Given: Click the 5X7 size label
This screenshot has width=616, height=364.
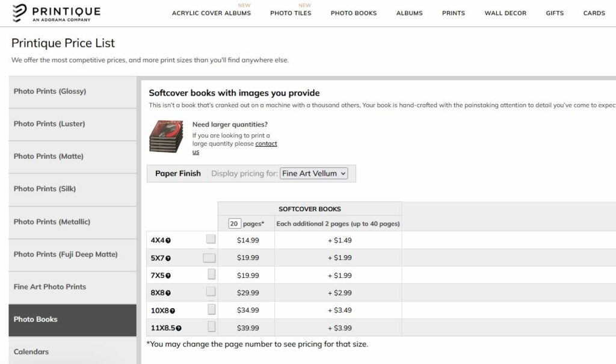Looking at the screenshot, I should click(x=158, y=258).
